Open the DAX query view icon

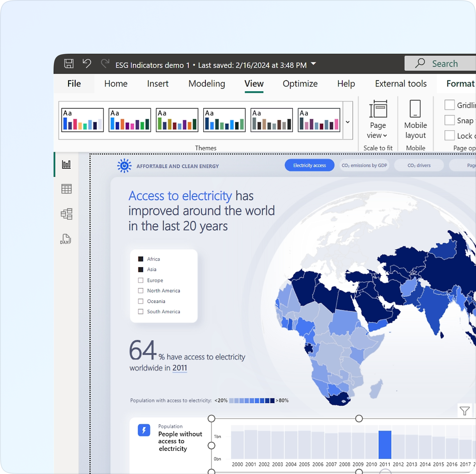click(66, 239)
